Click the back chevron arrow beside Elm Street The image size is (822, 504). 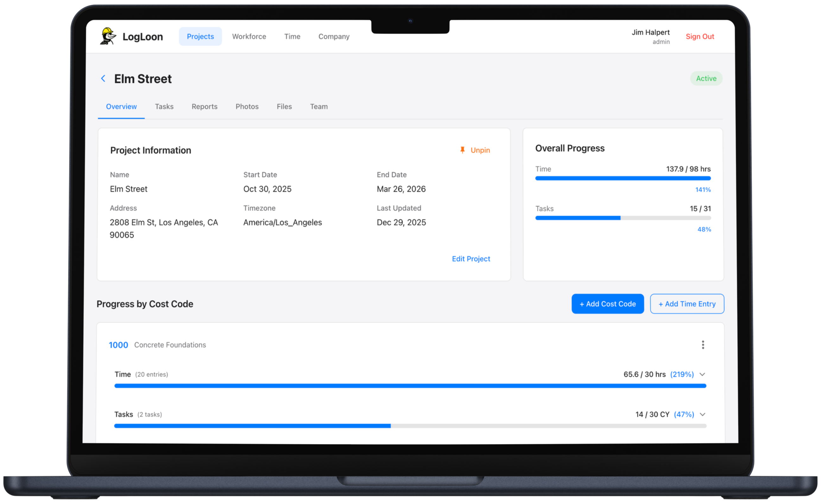point(103,79)
